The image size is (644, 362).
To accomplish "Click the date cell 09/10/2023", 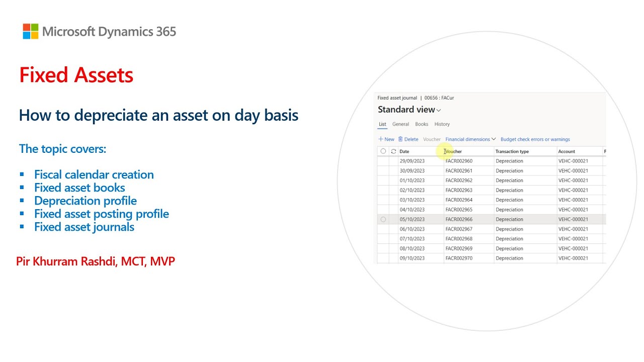I will (x=412, y=258).
